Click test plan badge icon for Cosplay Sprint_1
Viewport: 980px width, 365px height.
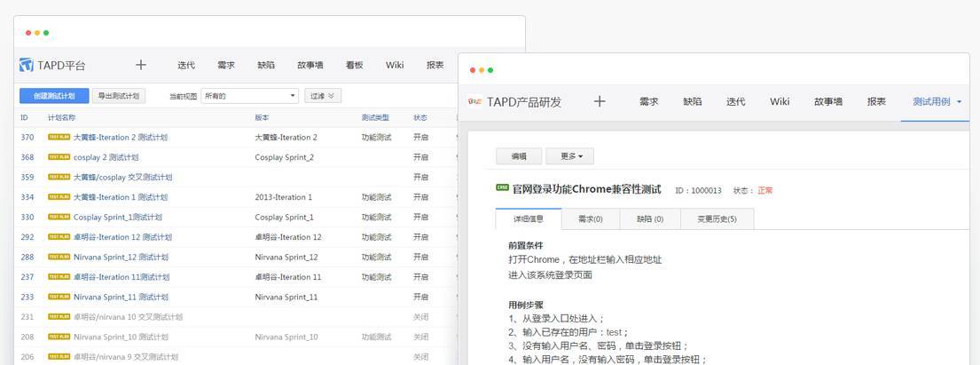click(x=59, y=218)
